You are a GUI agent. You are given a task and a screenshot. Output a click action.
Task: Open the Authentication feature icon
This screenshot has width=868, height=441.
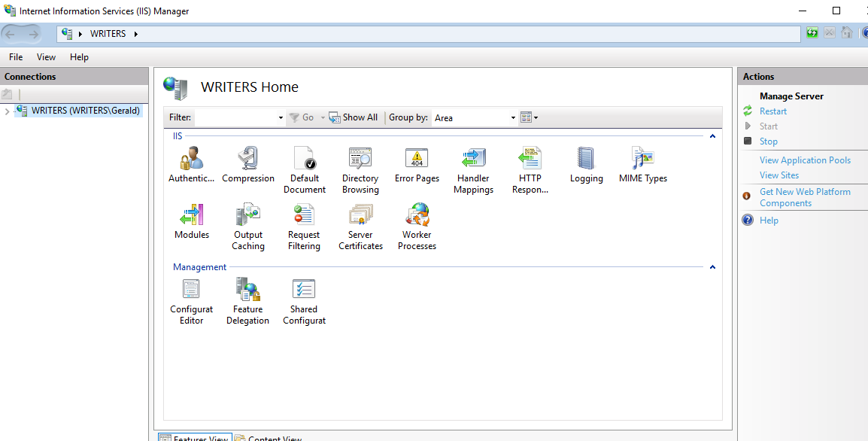point(192,159)
